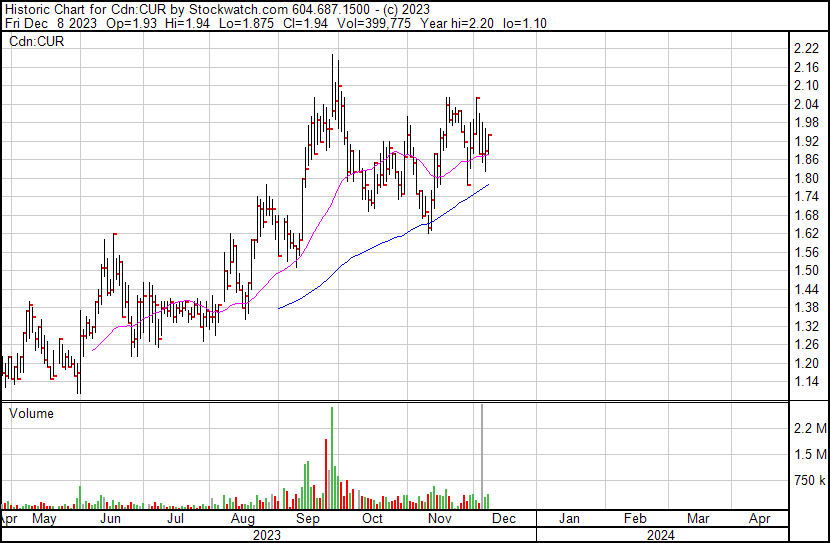Screen dimensions: 830x543
Task: Click the 1.80 price level on the axis
Action: click(806, 178)
